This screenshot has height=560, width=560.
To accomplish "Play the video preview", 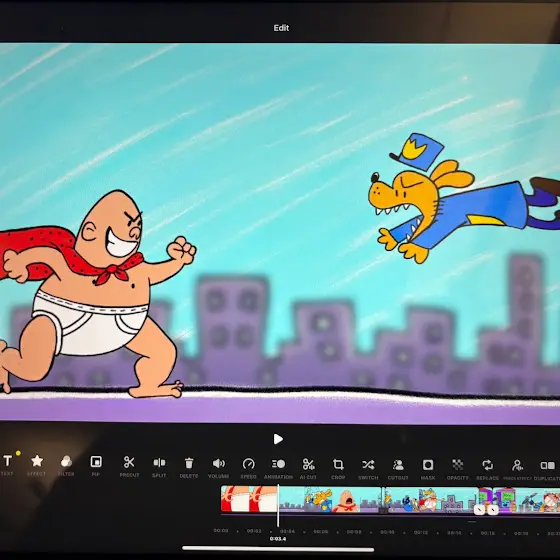I will (x=278, y=439).
